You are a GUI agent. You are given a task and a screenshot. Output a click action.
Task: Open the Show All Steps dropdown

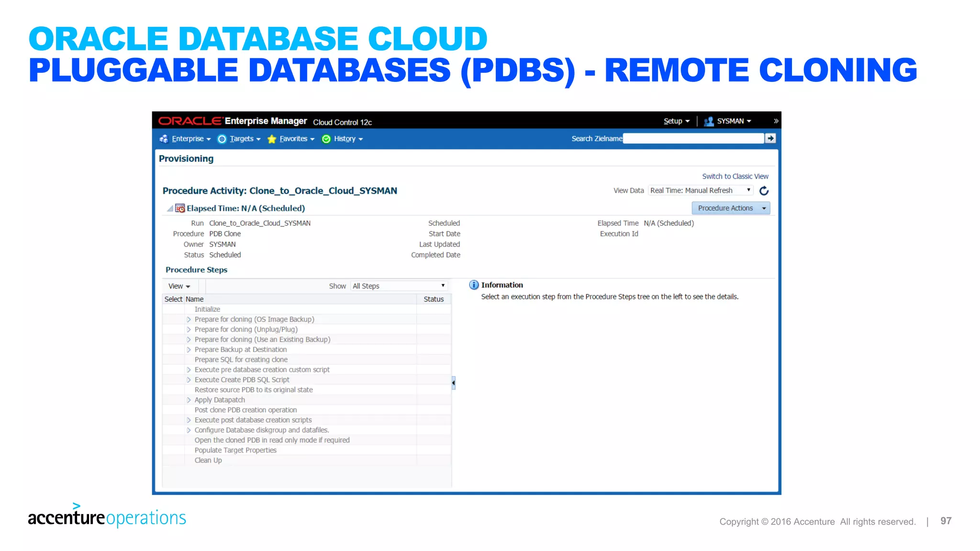pos(399,286)
